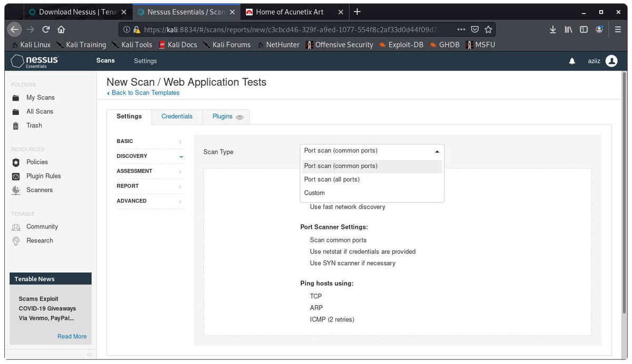632x364 pixels.
Task: Open the Exploit-DB bookmark
Action: coord(401,45)
